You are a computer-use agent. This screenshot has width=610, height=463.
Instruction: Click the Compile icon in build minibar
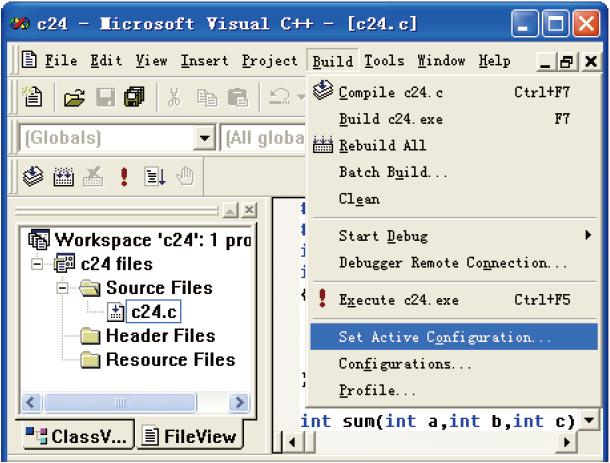click(33, 176)
